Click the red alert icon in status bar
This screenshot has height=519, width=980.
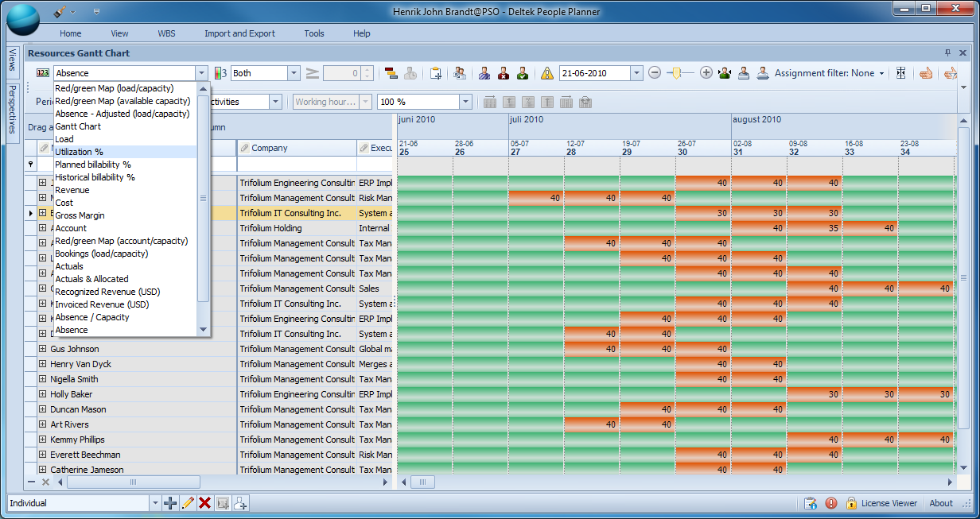point(831,503)
